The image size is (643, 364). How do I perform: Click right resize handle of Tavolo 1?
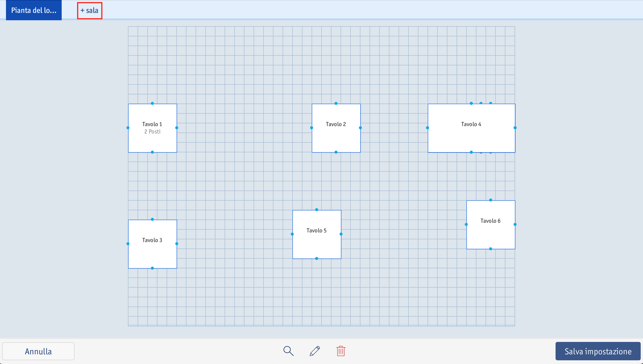[x=177, y=128]
